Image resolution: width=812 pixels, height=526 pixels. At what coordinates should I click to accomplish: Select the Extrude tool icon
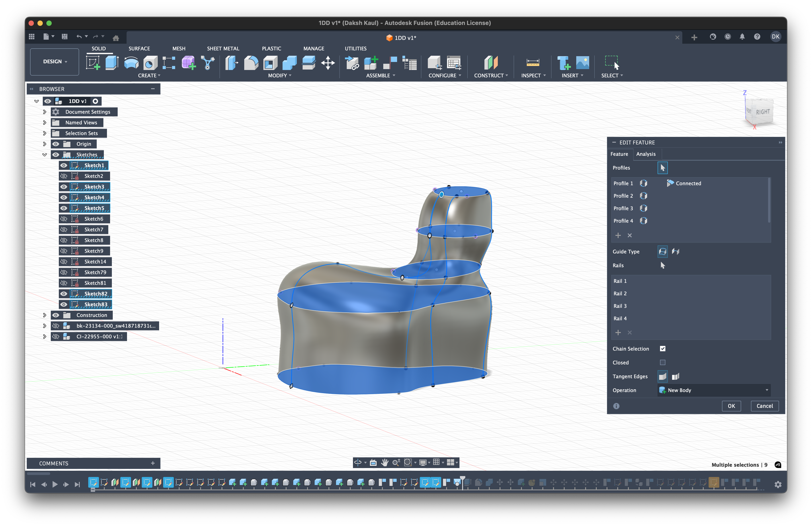click(112, 63)
